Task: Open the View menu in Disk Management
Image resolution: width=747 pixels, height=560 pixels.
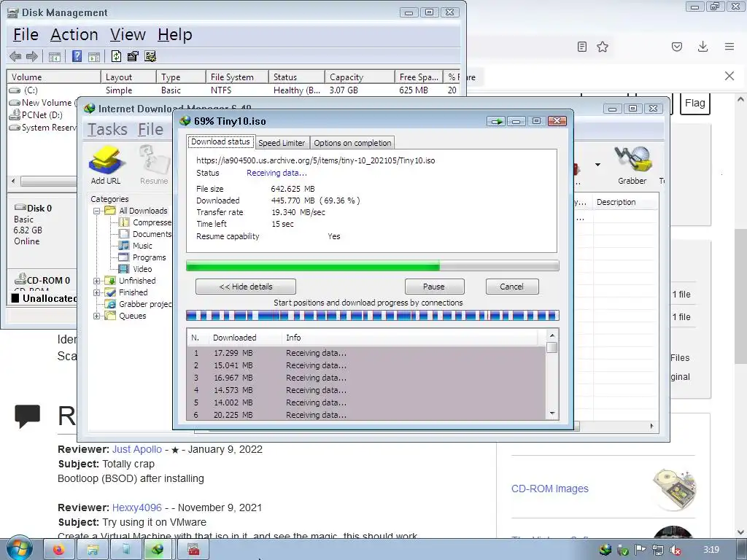Action: click(x=128, y=34)
